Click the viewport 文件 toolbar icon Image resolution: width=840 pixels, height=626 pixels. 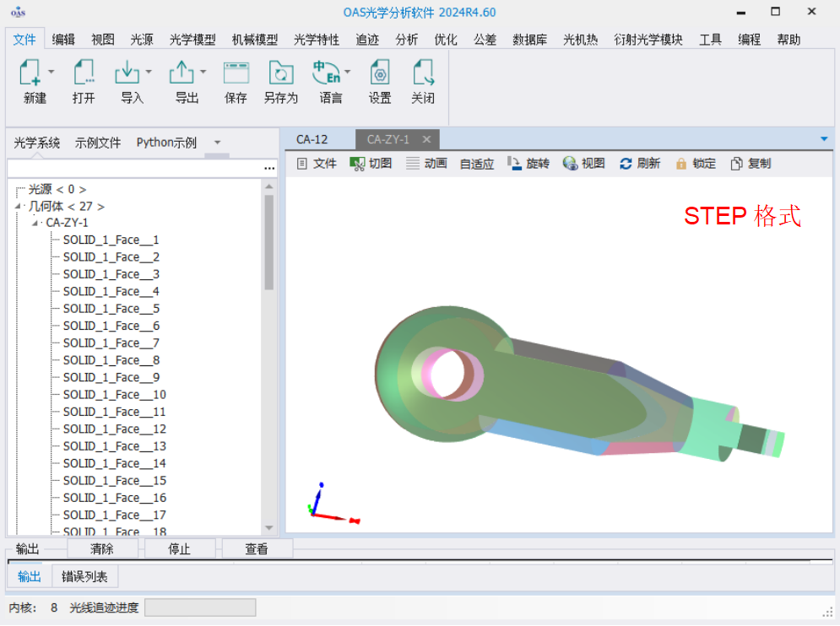click(x=302, y=164)
